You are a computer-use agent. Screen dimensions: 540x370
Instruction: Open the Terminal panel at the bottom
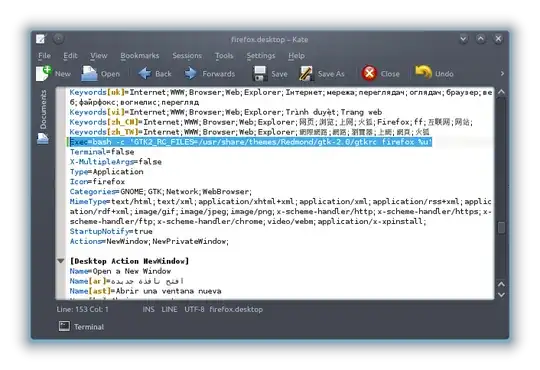coord(81,326)
